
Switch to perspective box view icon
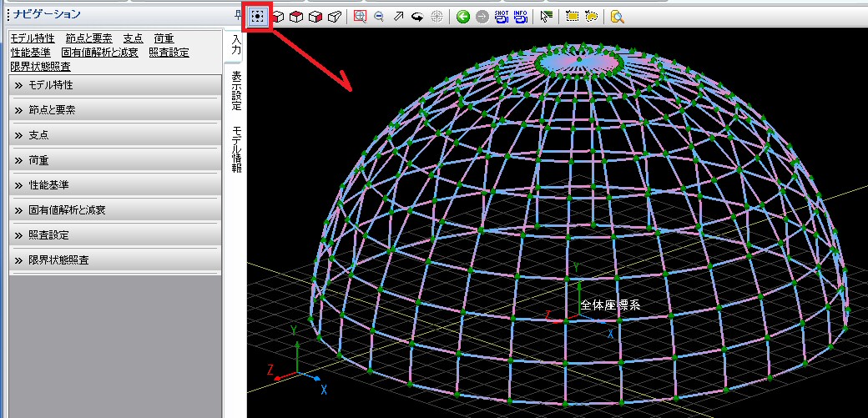pos(334,18)
